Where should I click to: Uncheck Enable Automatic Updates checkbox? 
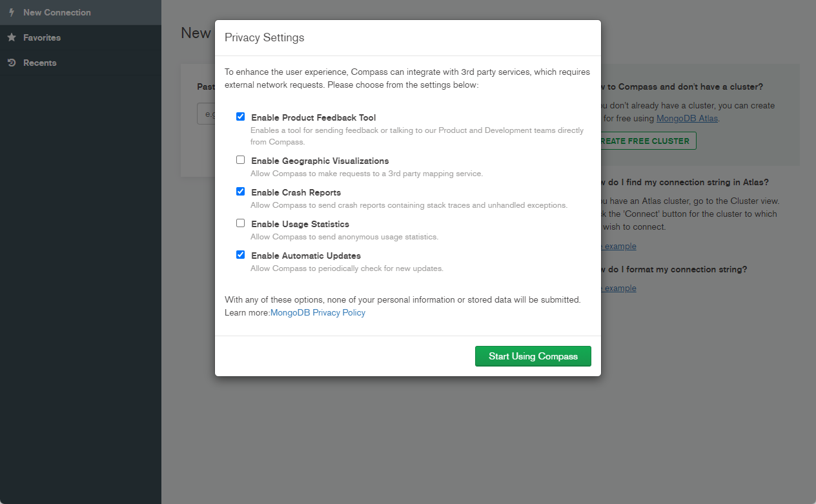click(x=240, y=254)
